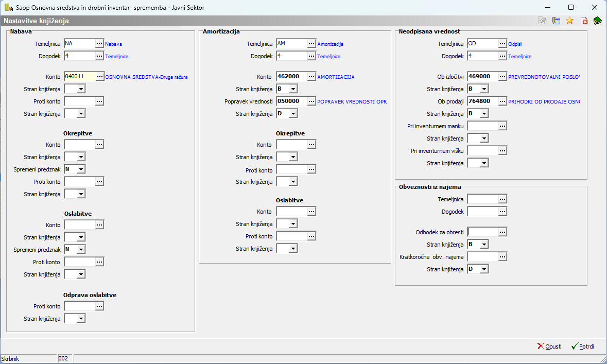This screenshot has height=364, width=607.
Task: Click blue PREVREDNOTOVALNI POSLOV text
Action: [544, 77]
